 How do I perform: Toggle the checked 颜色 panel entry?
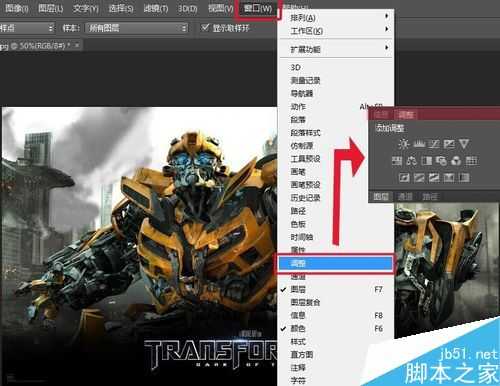336,328
